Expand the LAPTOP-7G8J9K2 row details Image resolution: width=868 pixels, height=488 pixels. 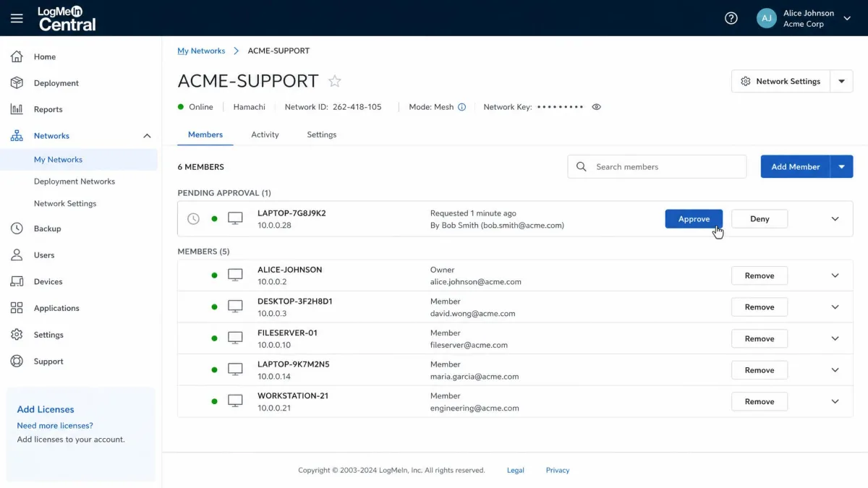tap(835, 219)
